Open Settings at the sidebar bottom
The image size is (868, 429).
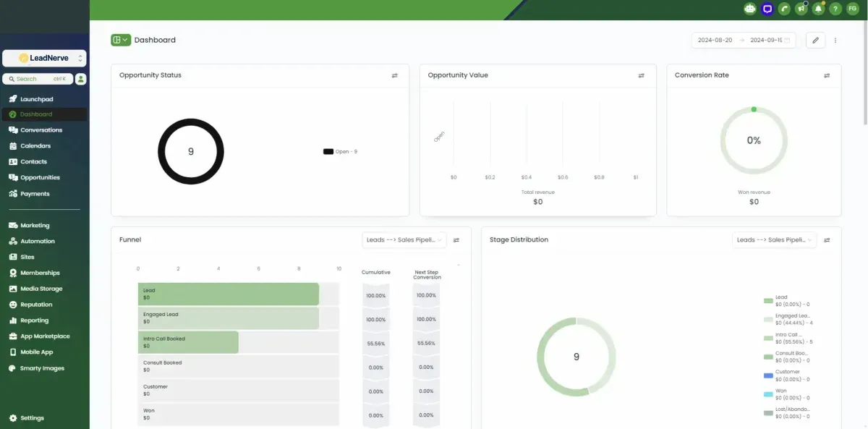(32, 418)
